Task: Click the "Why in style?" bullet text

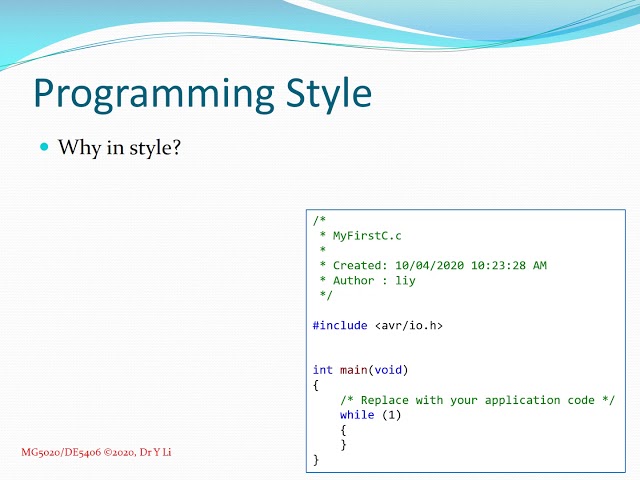Action: click(119, 148)
